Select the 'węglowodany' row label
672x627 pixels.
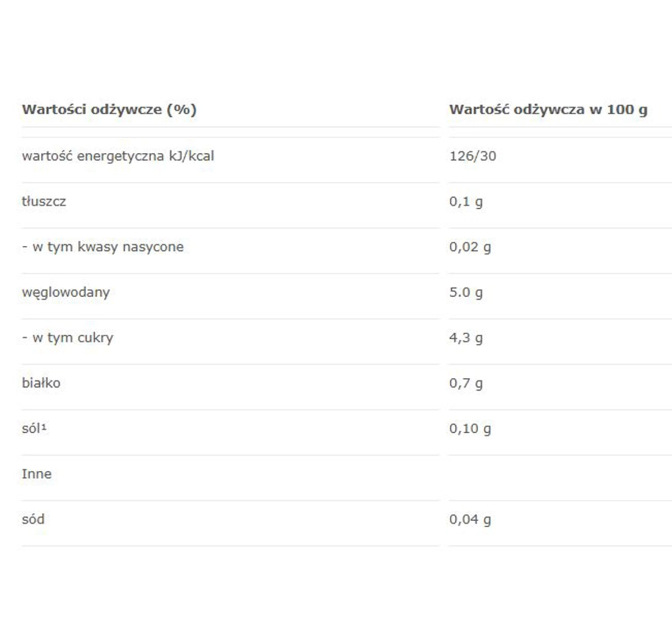coord(66,292)
